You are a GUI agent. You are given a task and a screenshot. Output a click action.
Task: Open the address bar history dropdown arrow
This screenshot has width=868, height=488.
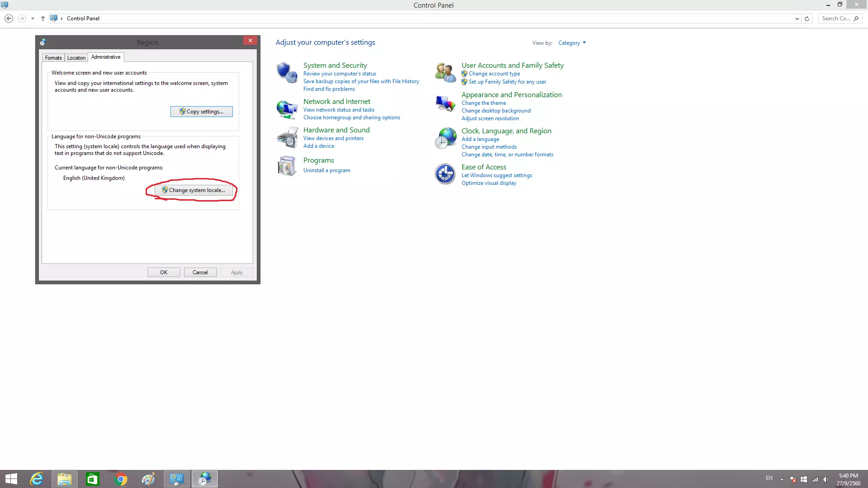[x=797, y=19]
